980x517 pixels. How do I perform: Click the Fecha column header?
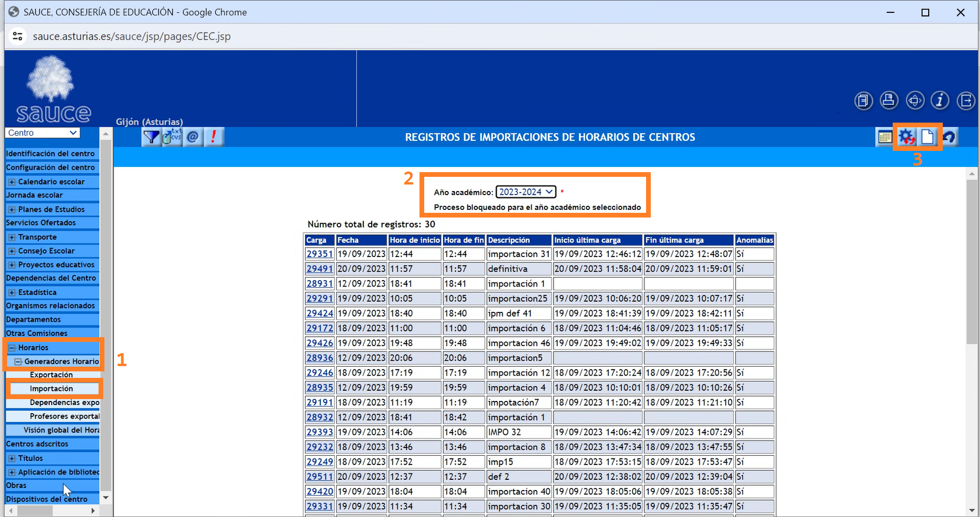click(x=361, y=241)
